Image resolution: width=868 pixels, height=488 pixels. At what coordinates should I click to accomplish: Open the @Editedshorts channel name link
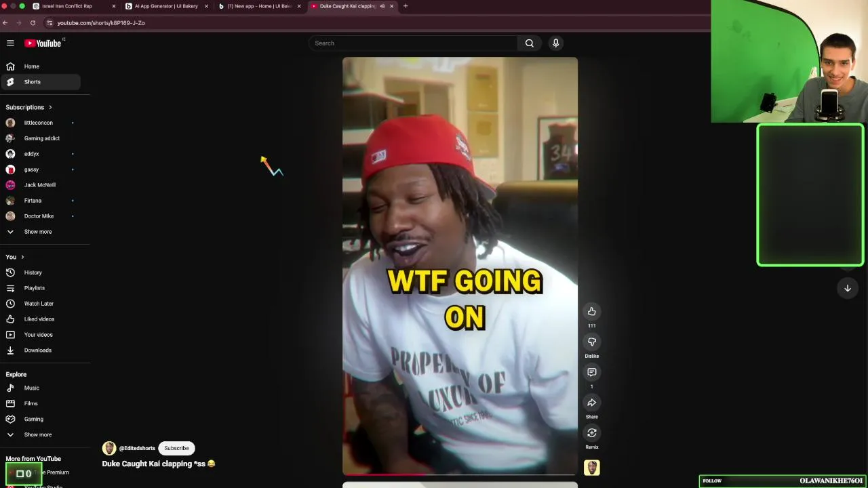click(137, 448)
